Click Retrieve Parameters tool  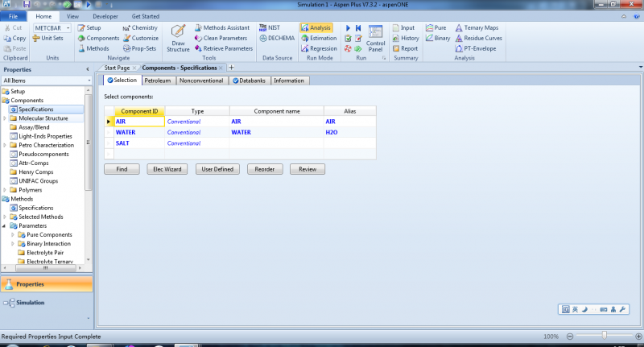[224, 48]
